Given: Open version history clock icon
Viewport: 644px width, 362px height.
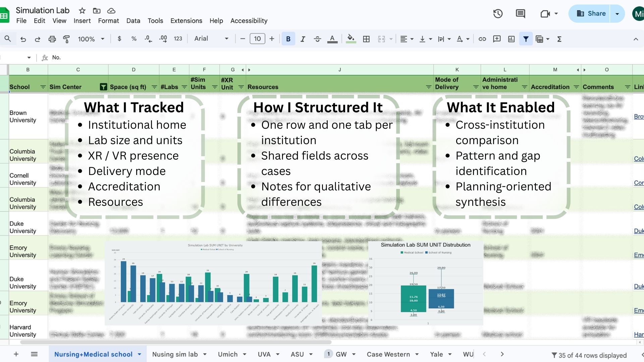Looking at the screenshot, I should tap(498, 14).
